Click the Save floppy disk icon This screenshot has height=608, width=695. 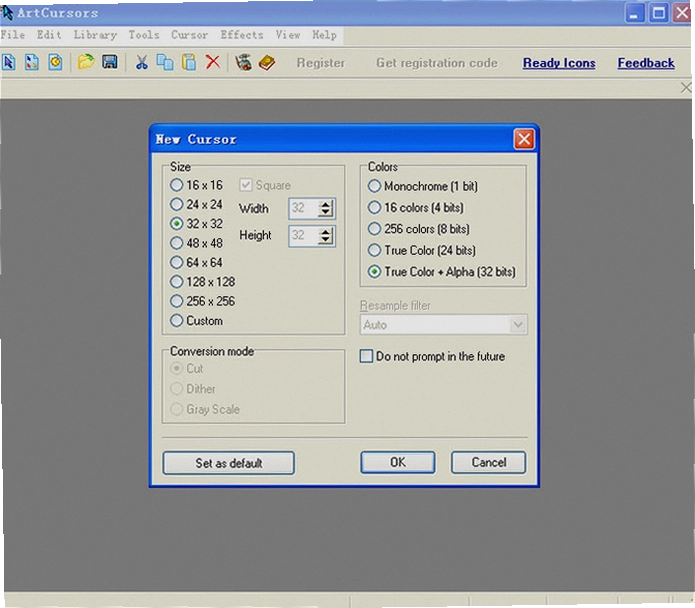[109, 62]
